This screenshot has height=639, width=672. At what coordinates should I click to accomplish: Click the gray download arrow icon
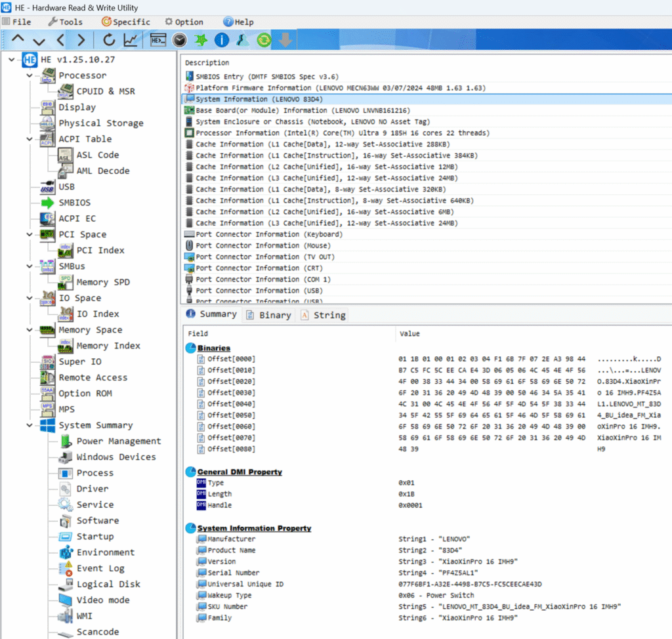pos(285,40)
